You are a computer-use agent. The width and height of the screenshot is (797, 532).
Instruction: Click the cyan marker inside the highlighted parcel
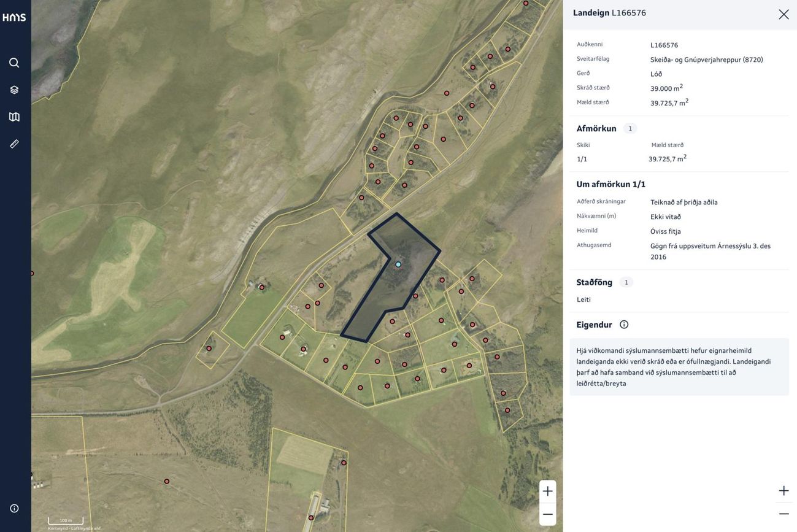[x=398, y=264]
